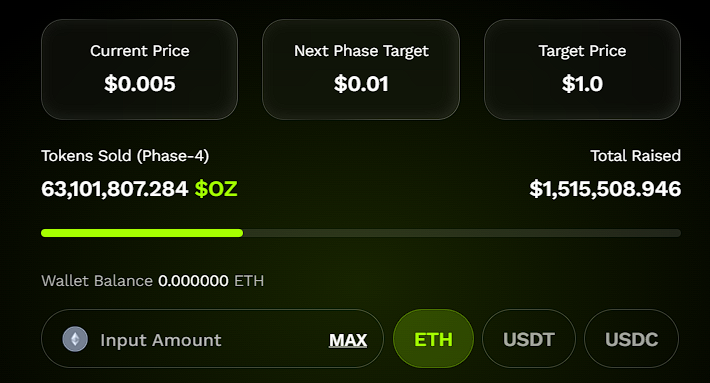Click the Next Phase Target card
The image size is (710, 383).
[x=361, y=69]
